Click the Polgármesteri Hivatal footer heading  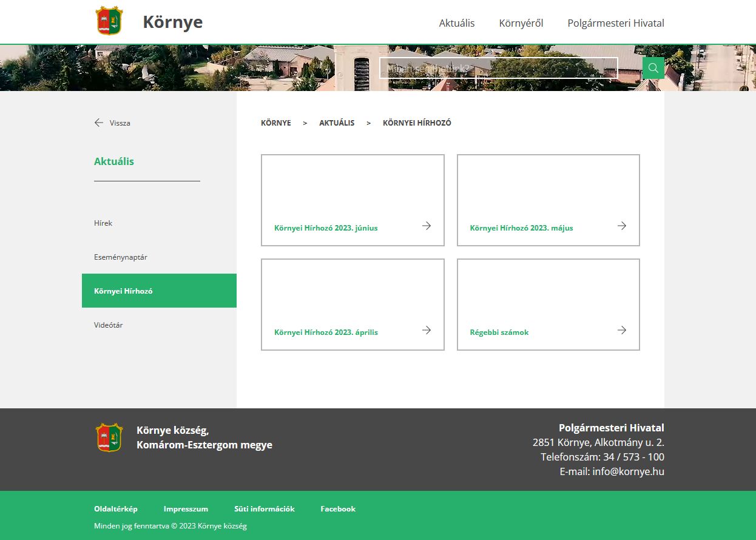click(612, 428)
